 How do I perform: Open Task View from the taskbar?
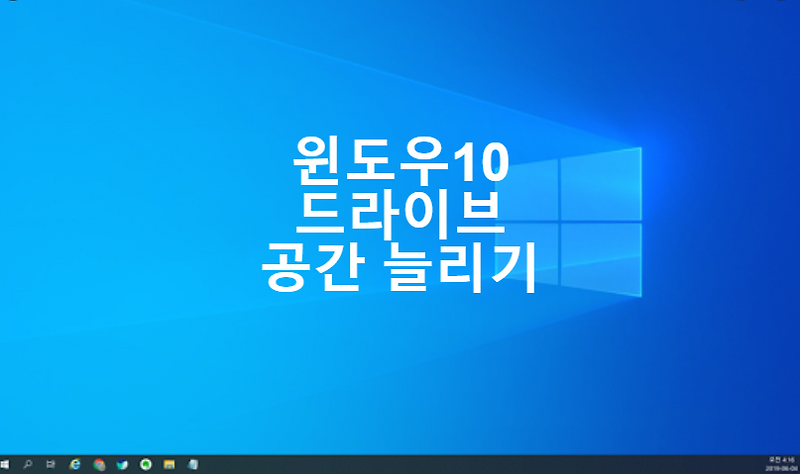[51, 464]
